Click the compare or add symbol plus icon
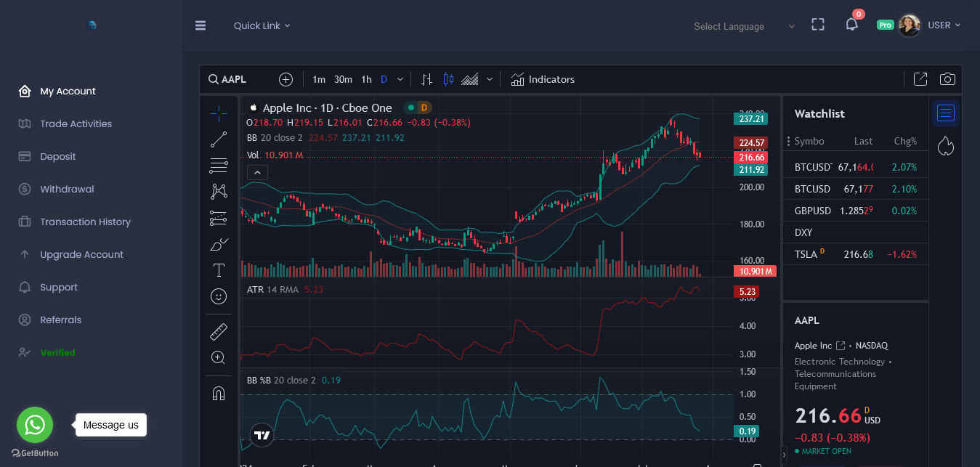The height and width of the screenshot is (467, 980). 286,79
